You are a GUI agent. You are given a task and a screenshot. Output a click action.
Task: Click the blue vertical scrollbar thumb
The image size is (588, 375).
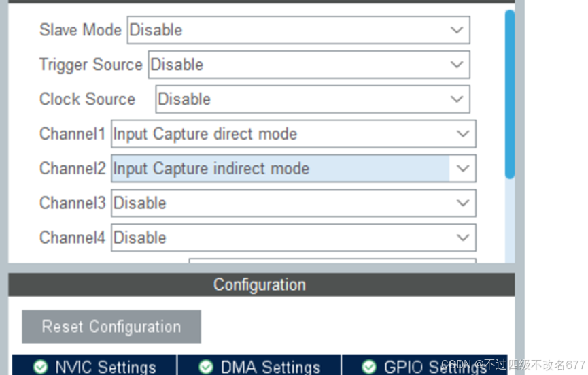[510, 94]
